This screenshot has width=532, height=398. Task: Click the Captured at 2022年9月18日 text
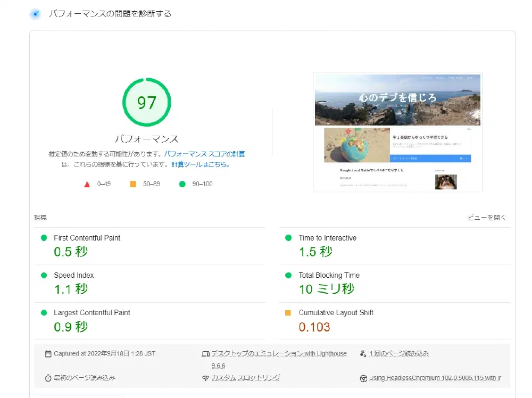coord(104,353)
